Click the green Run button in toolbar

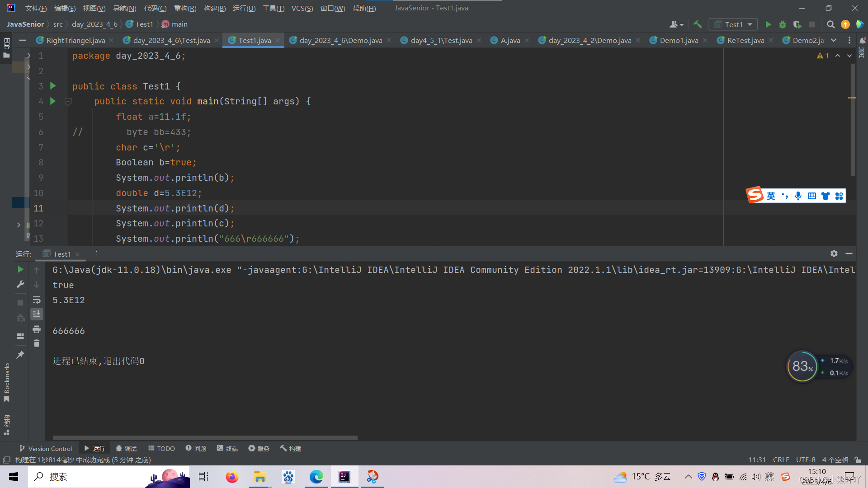768,24
